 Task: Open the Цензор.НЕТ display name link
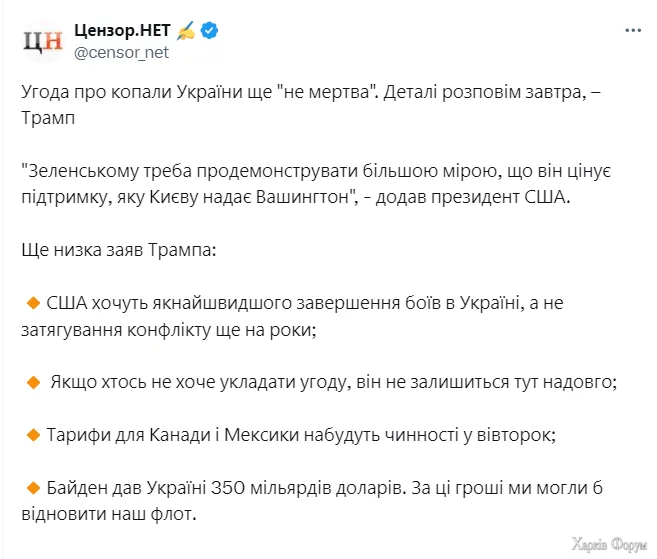122,31
